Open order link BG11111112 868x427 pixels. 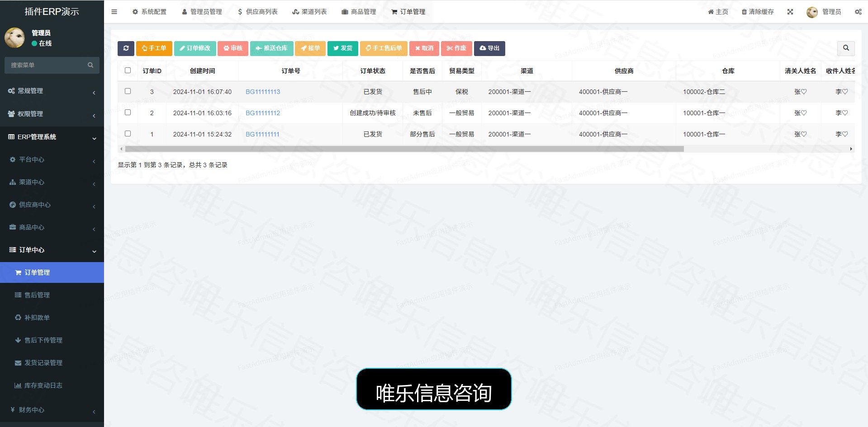point(263,113)
